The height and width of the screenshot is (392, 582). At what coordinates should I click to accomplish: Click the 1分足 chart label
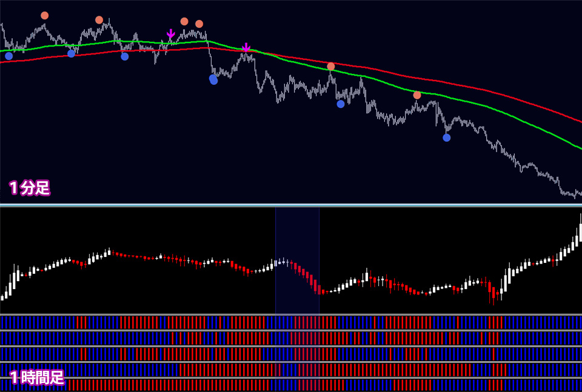(x=30, y=188)
